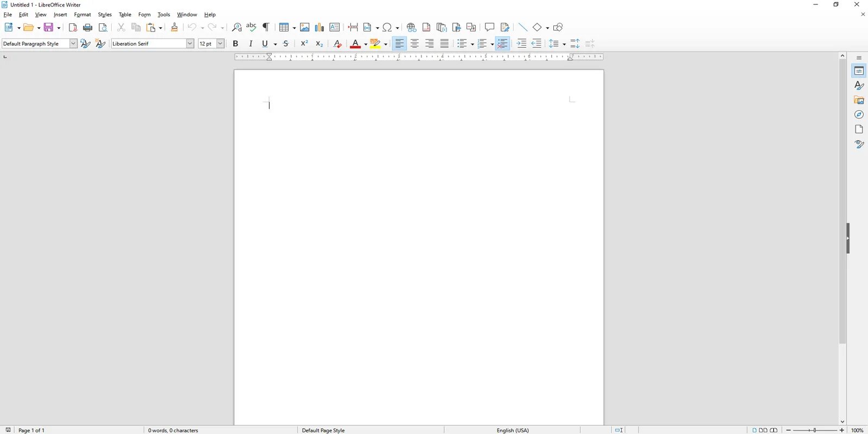Open the Insert Table dropdown arrow

coord(294,28)
